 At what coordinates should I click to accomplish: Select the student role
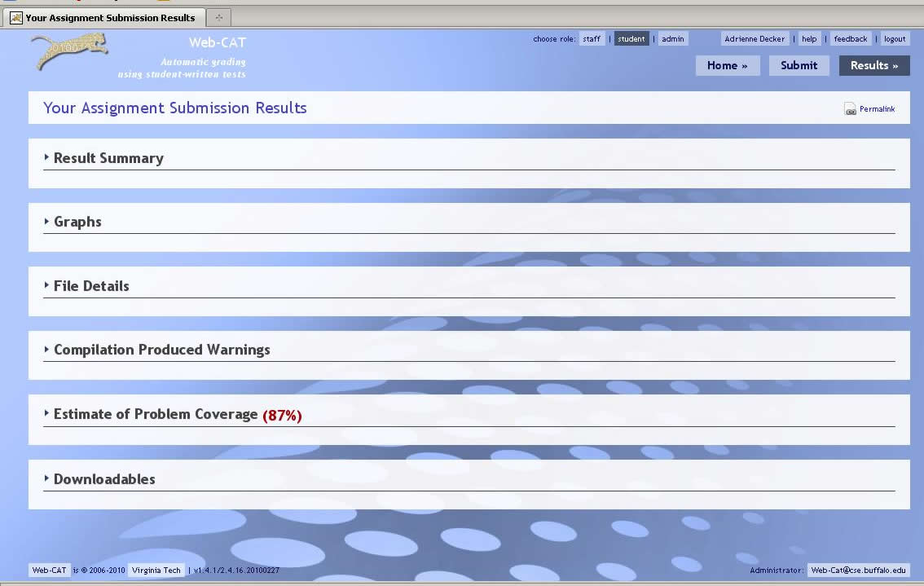[x=631, y=38]
